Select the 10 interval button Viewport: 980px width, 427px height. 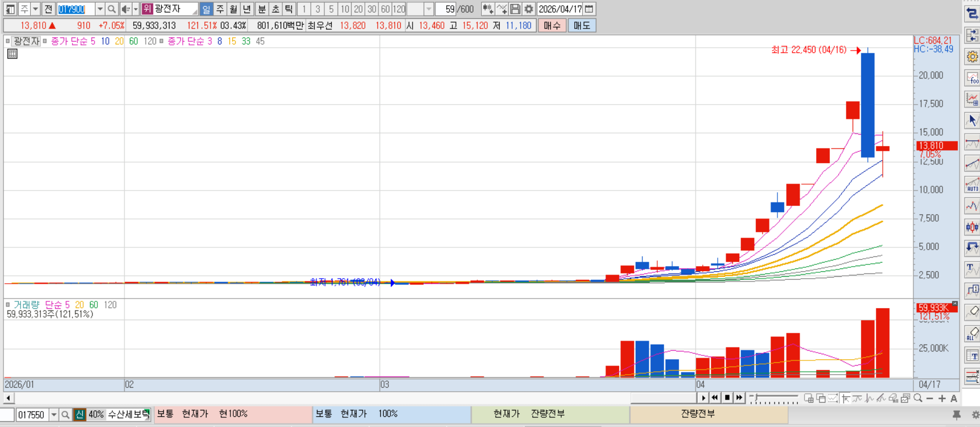[x=345, y=9]
